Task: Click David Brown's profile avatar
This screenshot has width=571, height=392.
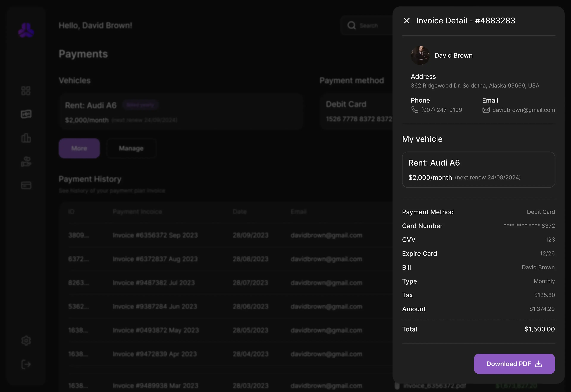Action: pos(420,56)
